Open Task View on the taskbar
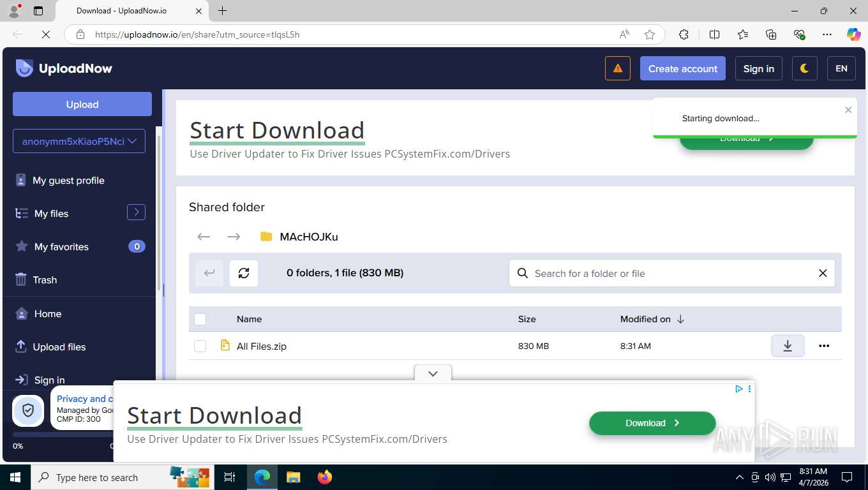The height and width of the screenshot is (490, 868). pos(230,477)
